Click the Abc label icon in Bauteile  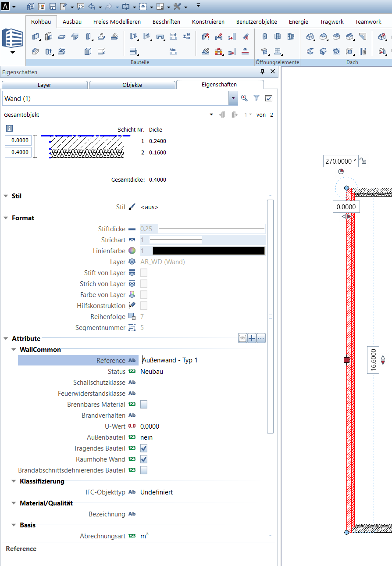173,52
